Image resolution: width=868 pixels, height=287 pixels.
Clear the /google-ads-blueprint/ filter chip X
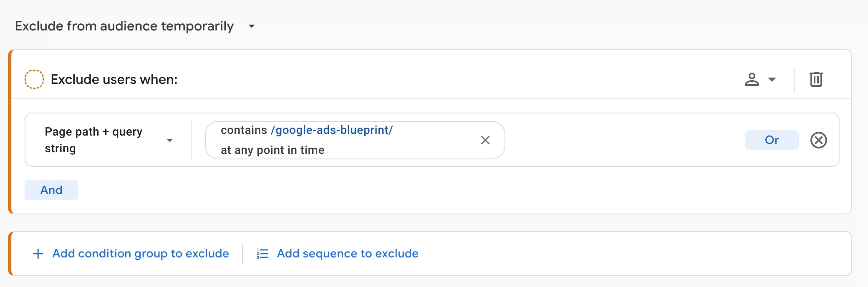pos(485,140)
